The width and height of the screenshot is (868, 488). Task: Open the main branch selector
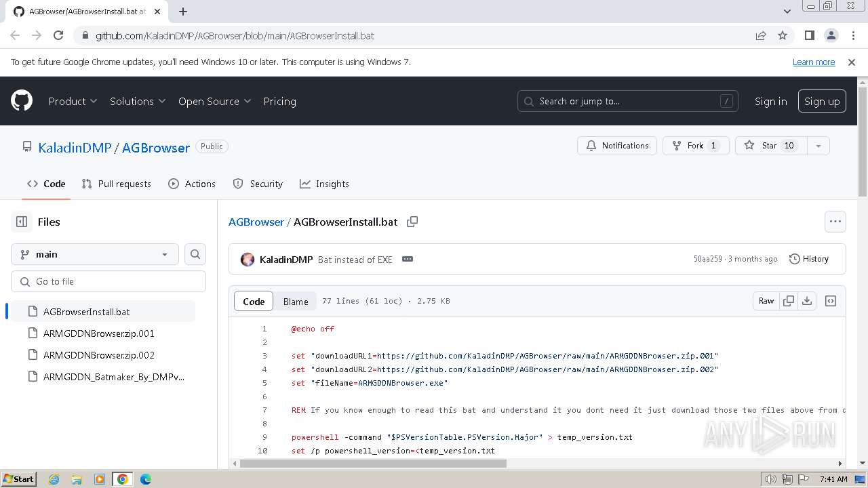[95, 254]
